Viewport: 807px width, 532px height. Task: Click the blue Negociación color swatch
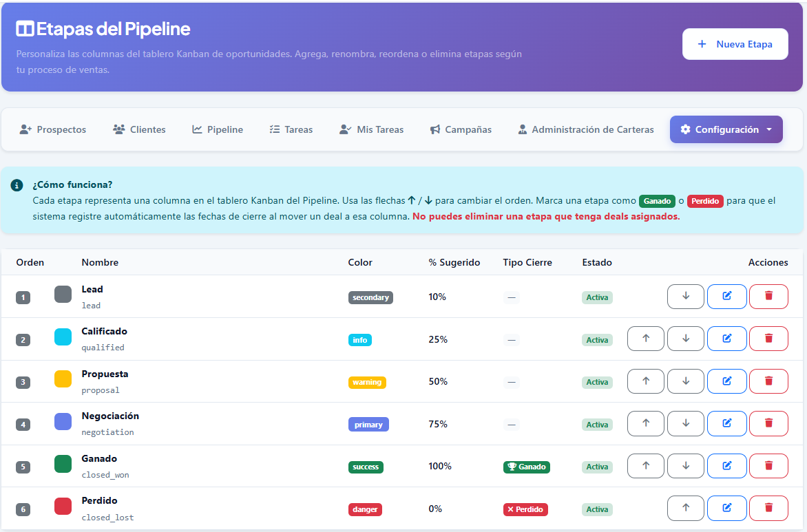(63, 421)
